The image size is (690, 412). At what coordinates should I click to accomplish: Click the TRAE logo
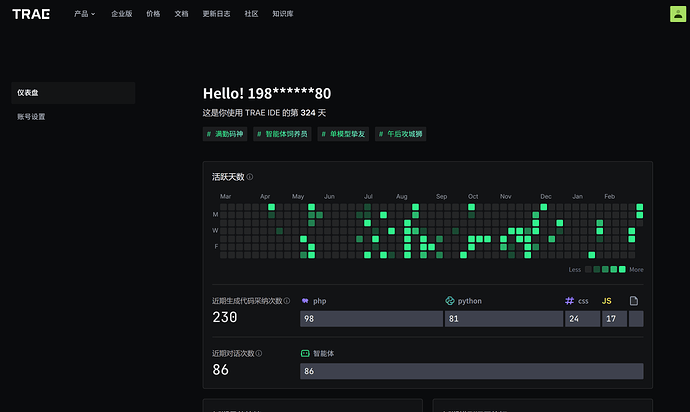coord(31,14)
